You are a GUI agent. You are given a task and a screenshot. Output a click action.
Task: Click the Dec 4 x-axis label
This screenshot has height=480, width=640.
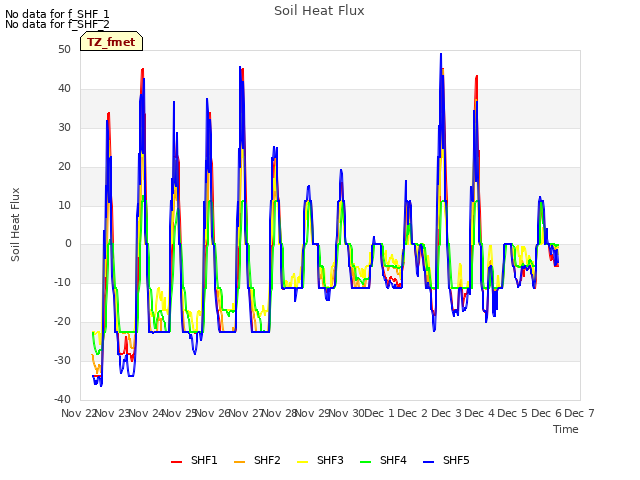point(480,413)
